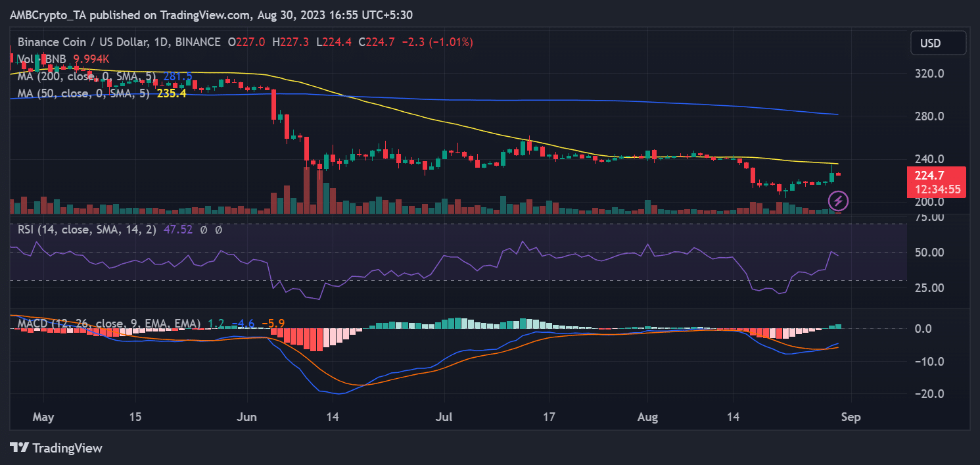Viewport: 980px width, 465px height.
Task: Click the Sep label on time axis
Action: [x=851, y=417]
